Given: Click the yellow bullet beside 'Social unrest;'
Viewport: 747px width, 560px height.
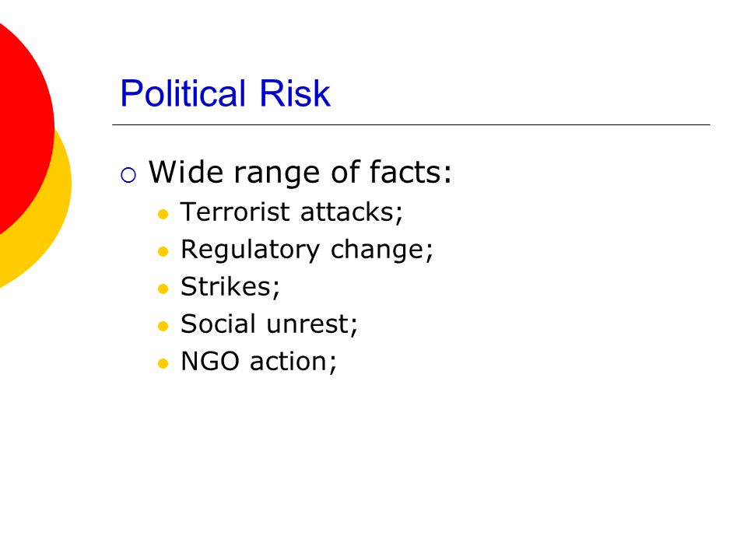Looking at the screenshot, I should click(163, 326).
